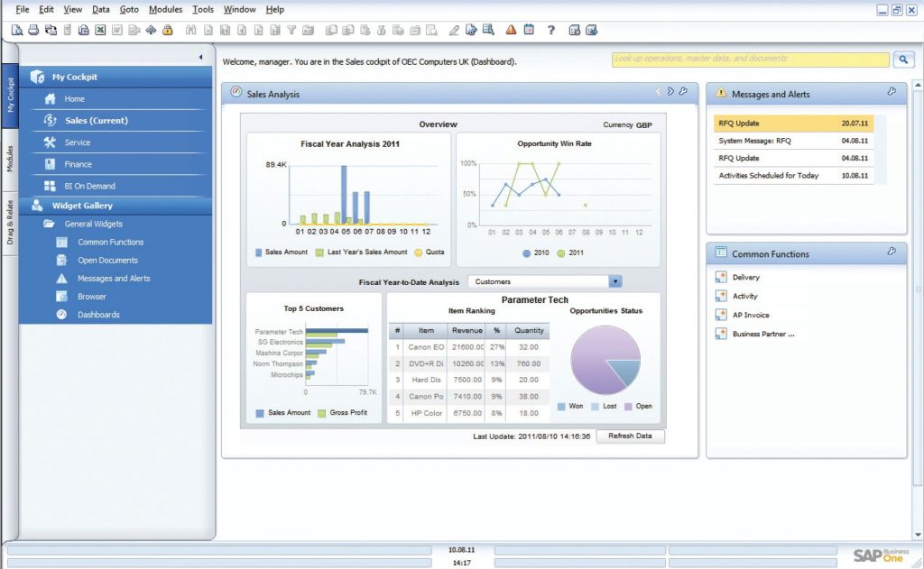Open the Customers dropdown for Year-to-Date Analysis
The height and width of the screenshot is (569, 924).
[614, 281]
